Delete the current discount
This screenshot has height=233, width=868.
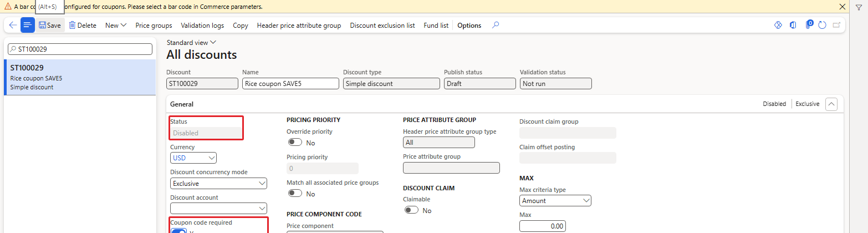tap(83, 26)
